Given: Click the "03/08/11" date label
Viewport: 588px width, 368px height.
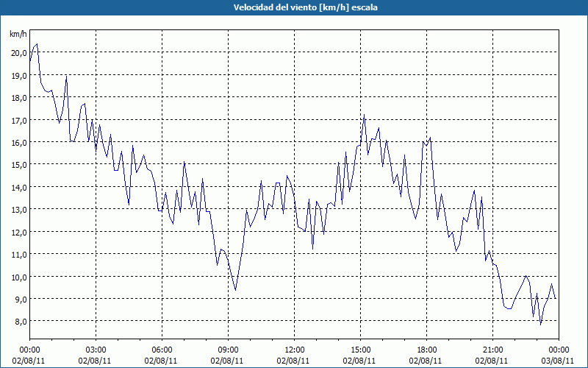Looking at the screenshot, I should (x=558, y=361).
